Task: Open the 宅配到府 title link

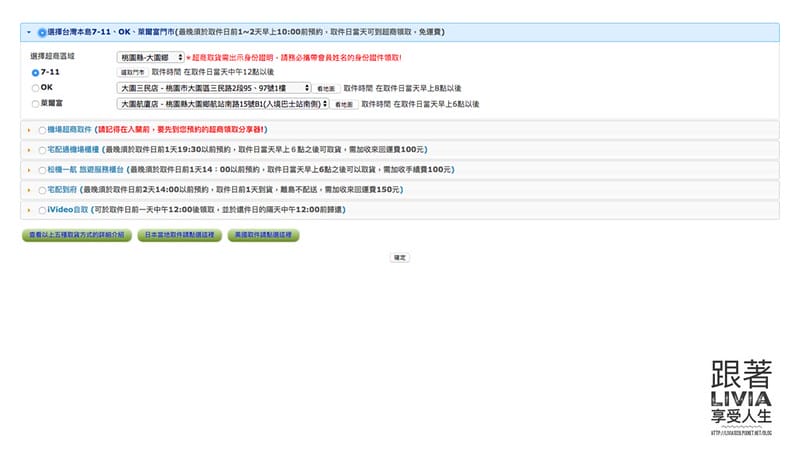Action: click(x=62, y=189)
